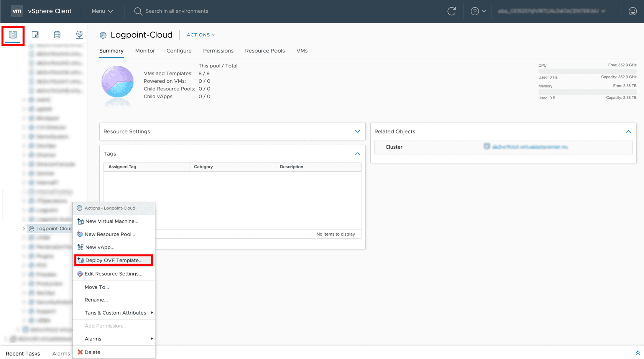The height and width of the screenshot is (359, 644).
Task: Click the search in all environments field
Action: tap(177, 11)
